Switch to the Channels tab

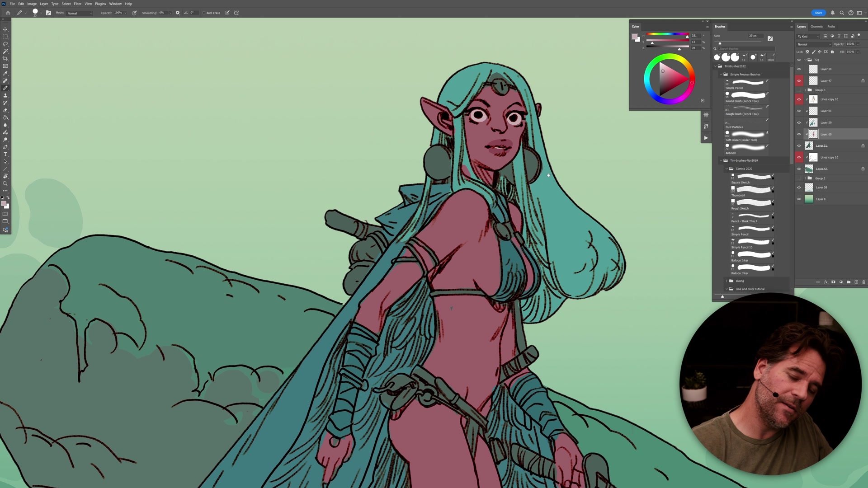[x=816, y=27]
